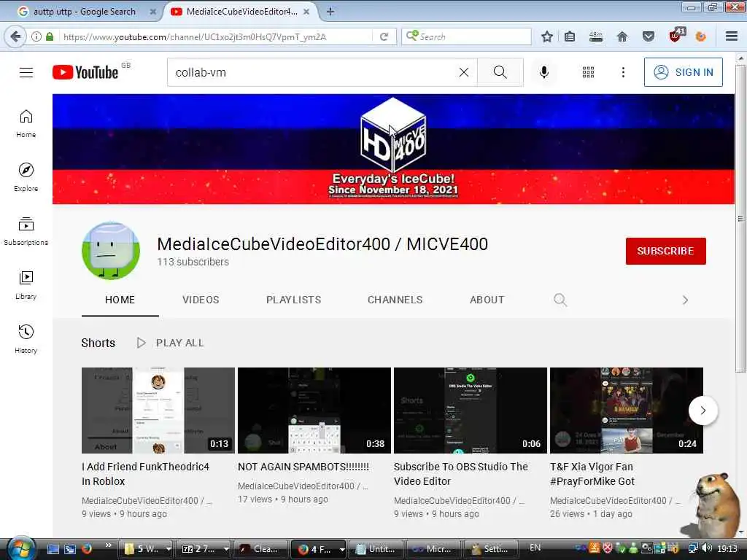The image size is (747, 560).
Task: Open a new browser tab with plus
Action: (x=330, y=12)
